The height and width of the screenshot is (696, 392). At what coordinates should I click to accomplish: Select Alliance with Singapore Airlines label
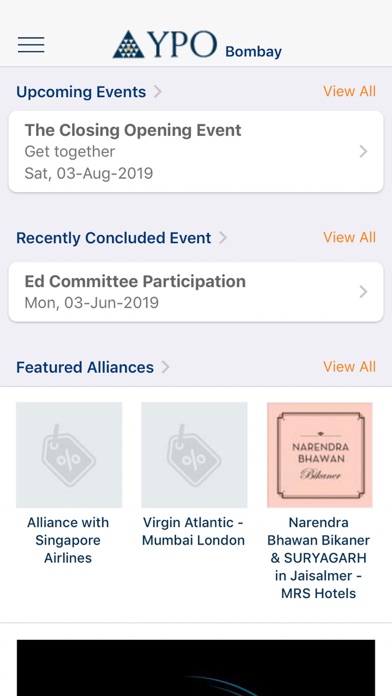pyautogui.click(x=68, y=540)
